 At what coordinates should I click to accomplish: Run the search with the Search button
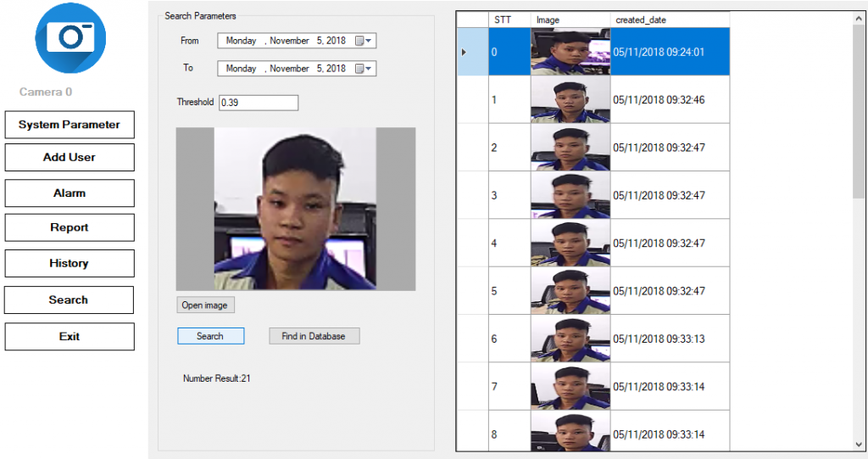tap(210, 336)
